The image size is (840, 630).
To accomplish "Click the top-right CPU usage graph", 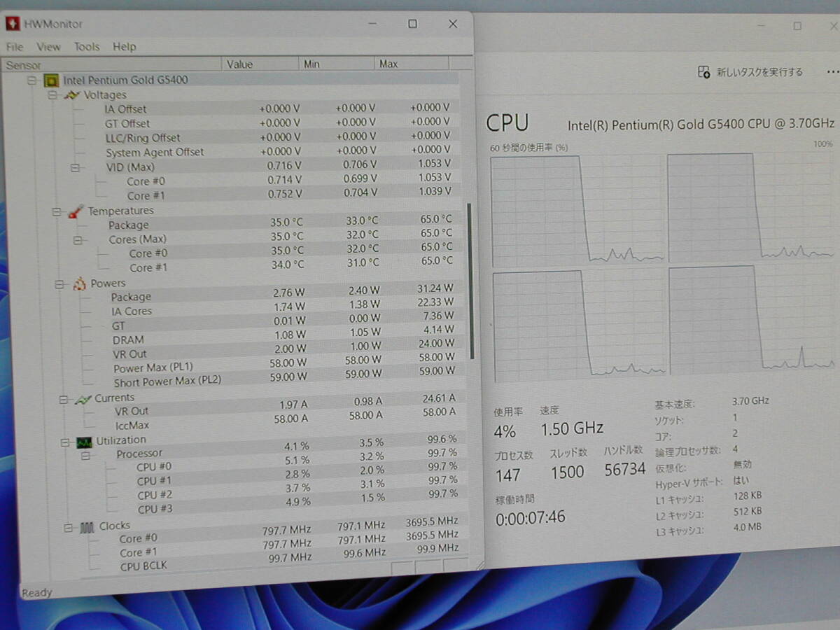I will (x=751, y=208).
